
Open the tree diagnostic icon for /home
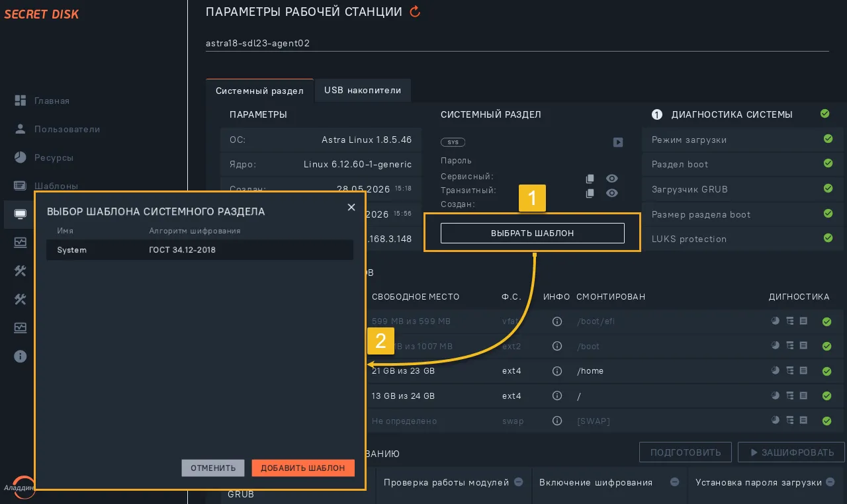[x=790, y=370]
